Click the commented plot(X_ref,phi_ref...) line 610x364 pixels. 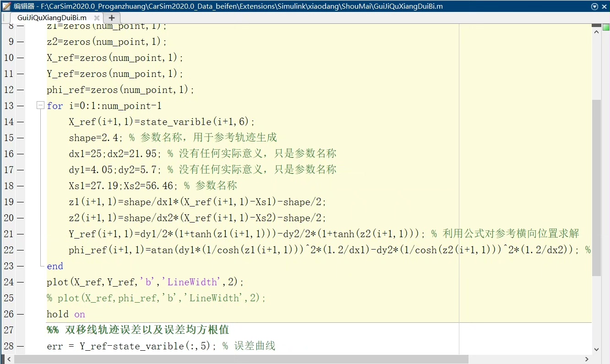157,298
